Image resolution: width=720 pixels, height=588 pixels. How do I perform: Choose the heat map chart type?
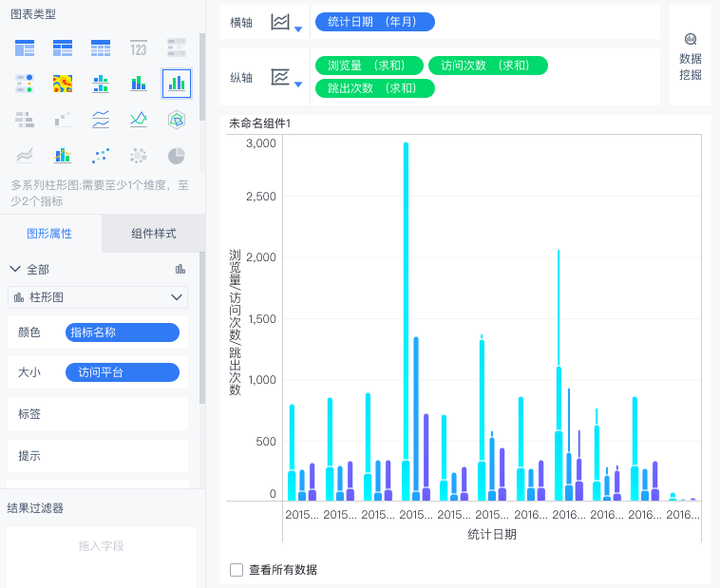point(63,84)
